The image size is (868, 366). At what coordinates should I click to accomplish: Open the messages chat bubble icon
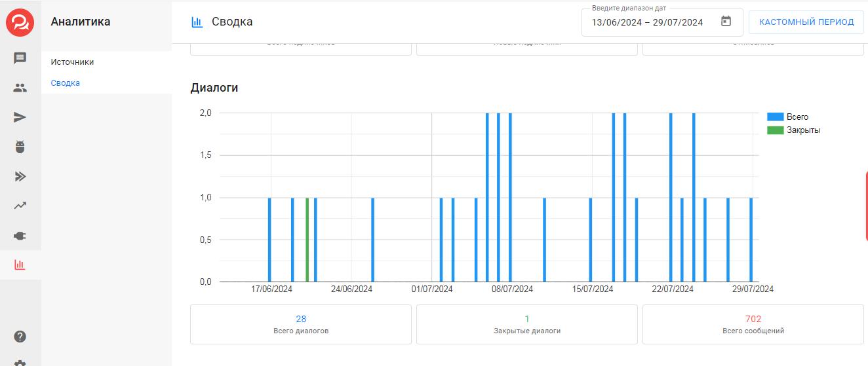coord(20,58)
